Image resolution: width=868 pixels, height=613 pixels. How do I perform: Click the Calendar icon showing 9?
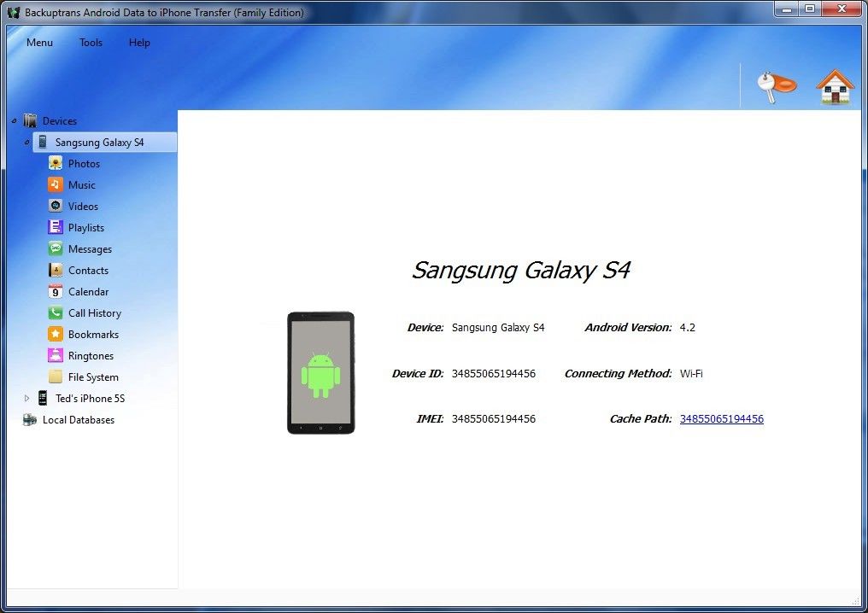point(56,292)
